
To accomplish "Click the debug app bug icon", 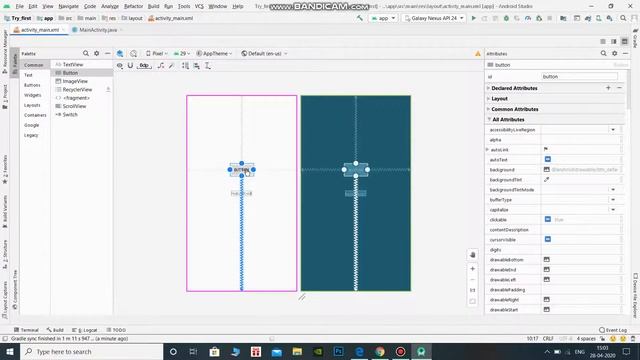I will coord(506,18).
